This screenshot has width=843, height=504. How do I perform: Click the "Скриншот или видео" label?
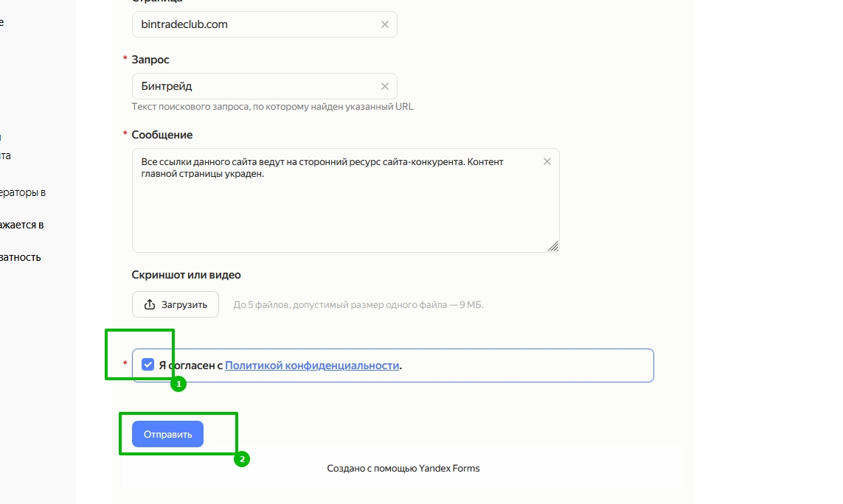(186, 275)
